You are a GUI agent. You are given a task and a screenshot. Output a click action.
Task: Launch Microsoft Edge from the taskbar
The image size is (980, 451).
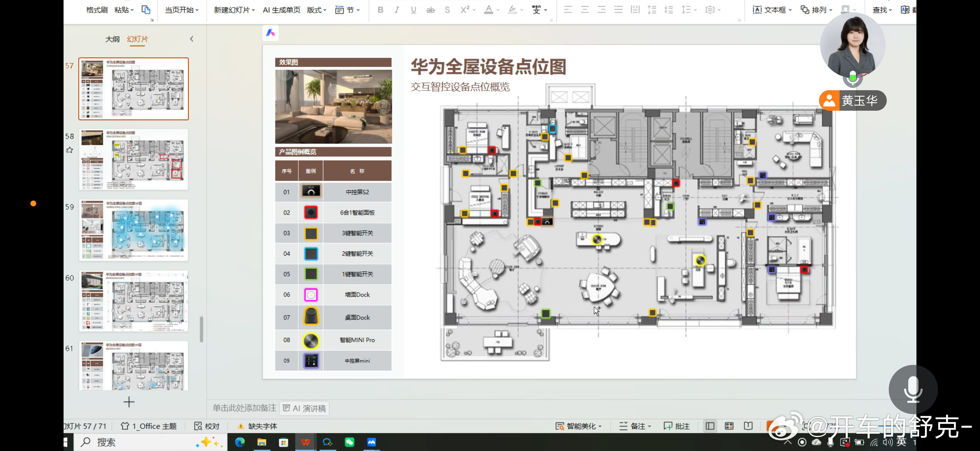coord(240,442)
